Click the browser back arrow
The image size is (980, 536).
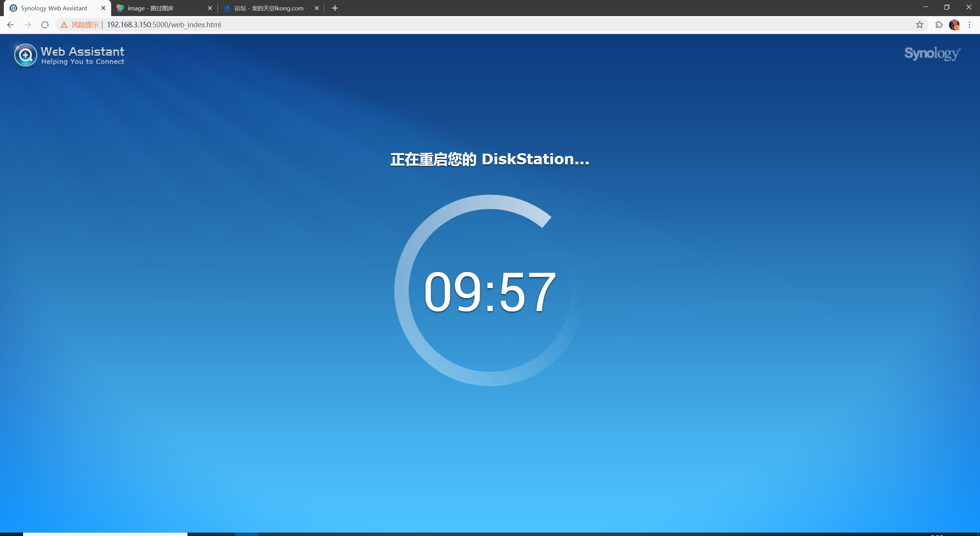(x=10, y=25)
